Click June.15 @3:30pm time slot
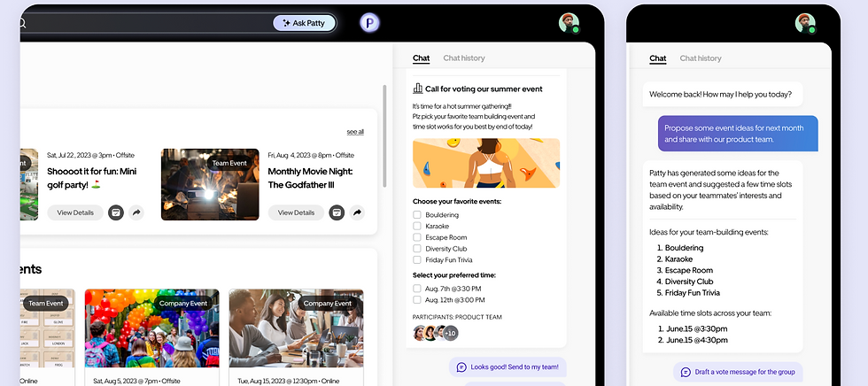868x386 pixels. point(696,328)
